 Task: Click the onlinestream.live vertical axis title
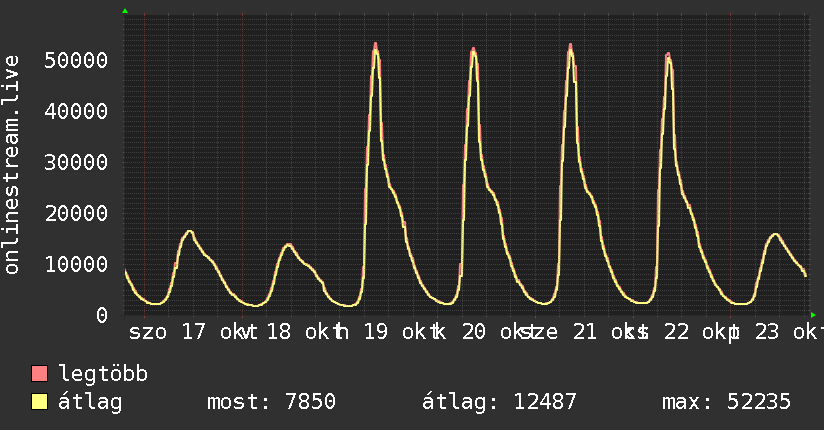pyautogui.click(x=11, y=165)
